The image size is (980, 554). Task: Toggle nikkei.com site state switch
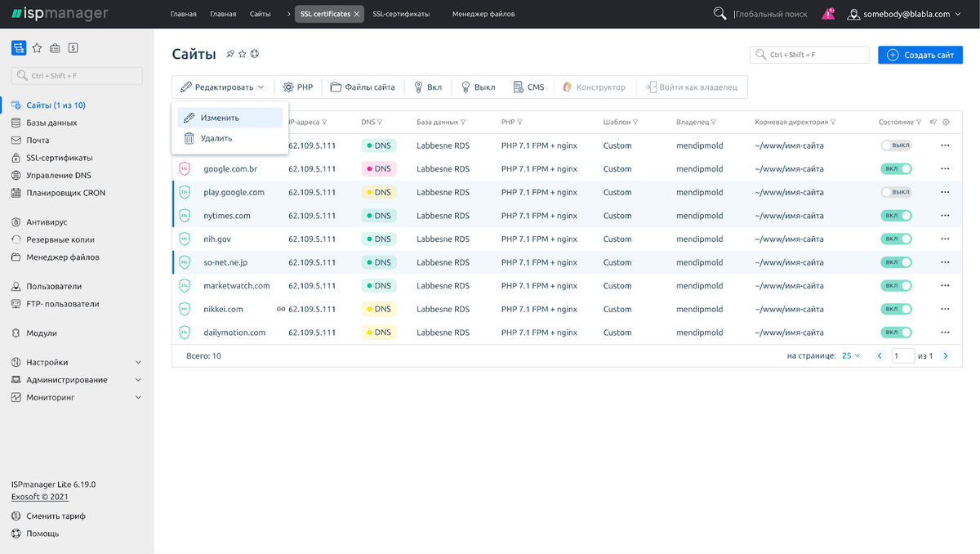pyautogui.click(x=896, y=310)
